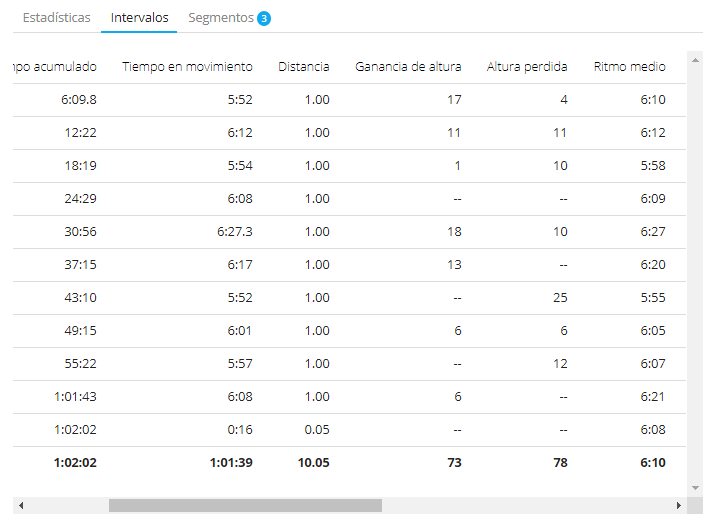This screenshot has height=525, width=725.
Task: Click the 0.05 distance cell
Action: [316, 429]
